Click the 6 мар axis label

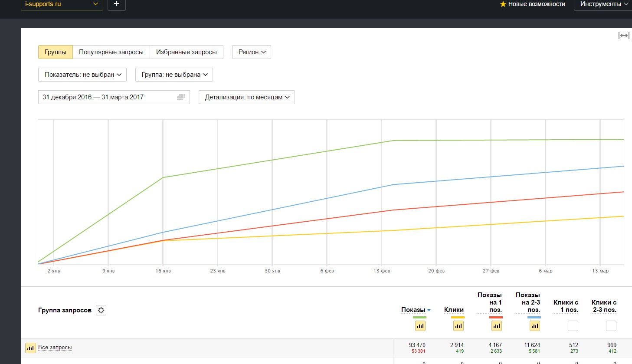[546, 271]
